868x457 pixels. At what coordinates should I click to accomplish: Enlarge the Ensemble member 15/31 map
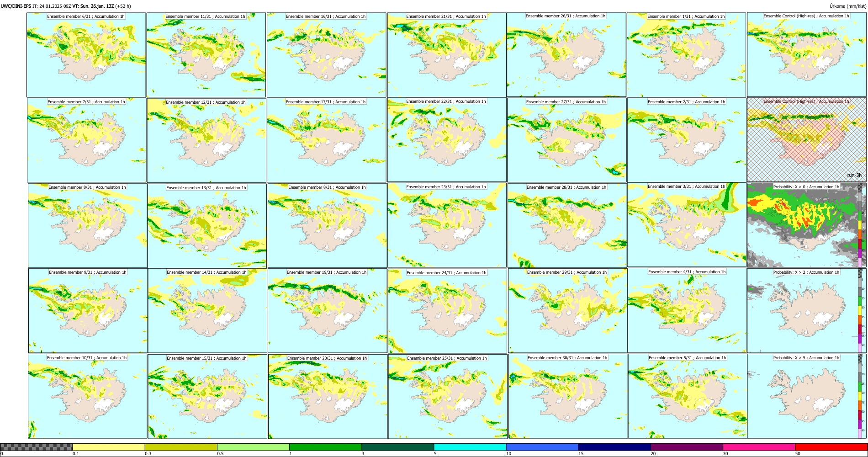point(207,397)
